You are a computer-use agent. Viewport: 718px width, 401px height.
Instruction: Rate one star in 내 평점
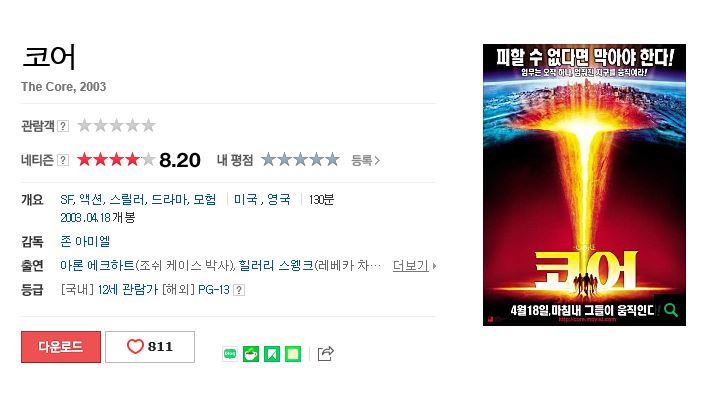click(268, 160)
